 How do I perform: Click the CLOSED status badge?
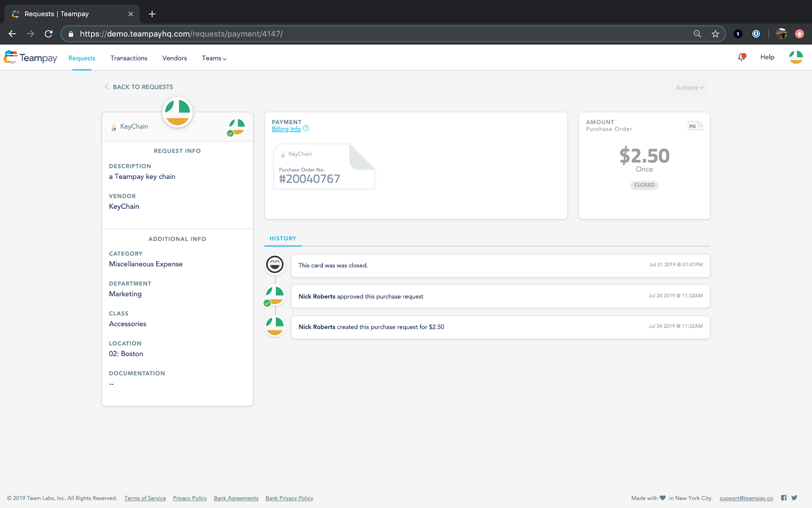644,185
